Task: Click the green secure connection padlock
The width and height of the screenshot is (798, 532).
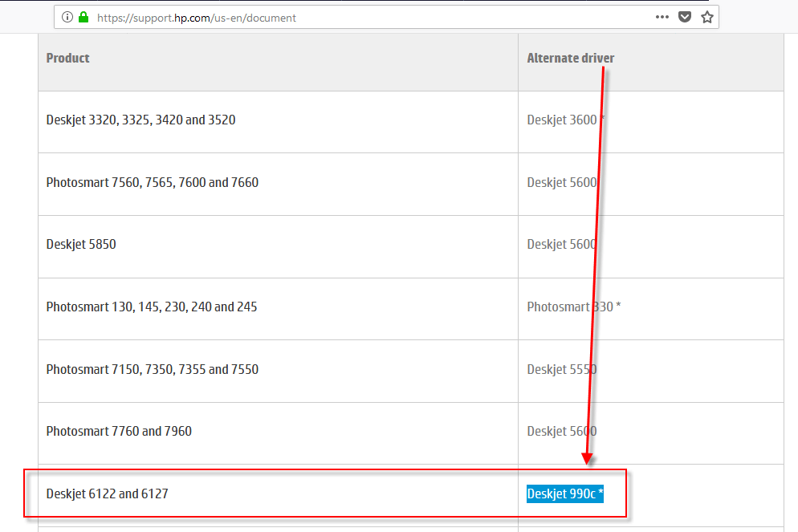Action: [83, 17]
